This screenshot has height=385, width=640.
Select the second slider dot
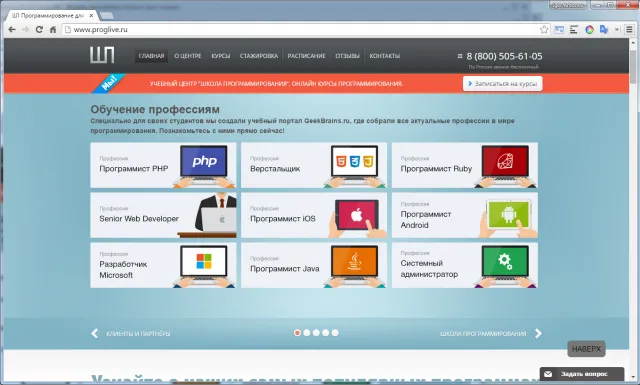click(x=307, y=333)
